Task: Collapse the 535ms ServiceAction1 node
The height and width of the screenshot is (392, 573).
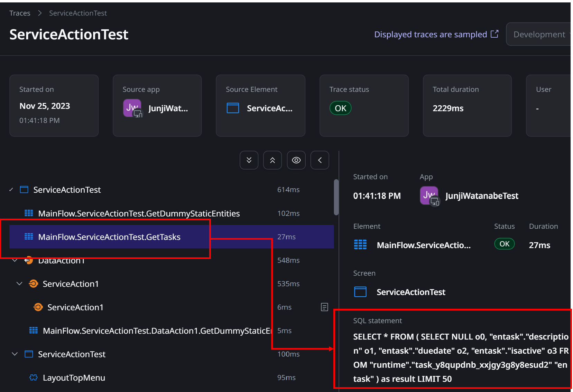Action: point(19,284)
